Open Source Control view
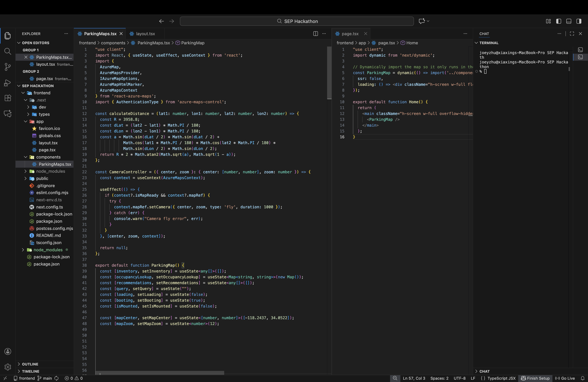 (8, 67)
